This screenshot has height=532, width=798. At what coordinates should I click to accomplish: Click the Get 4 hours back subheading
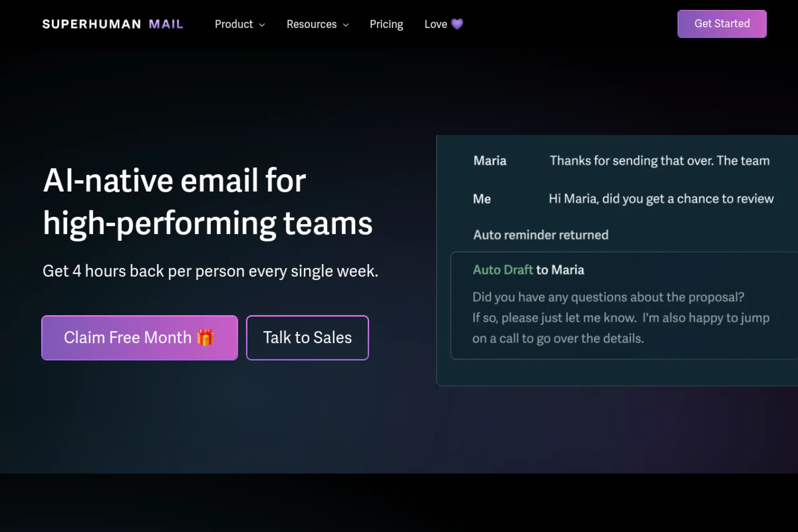pyautogui.click(x=210, y=271)
